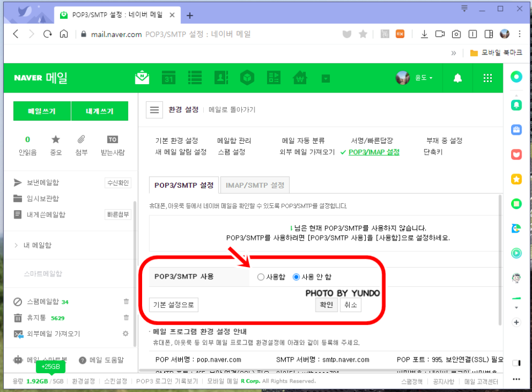The height and width of the screenshot is (392, 532).
Task: Click 빠른첨부 quick attach button
Action: [118, 215]
